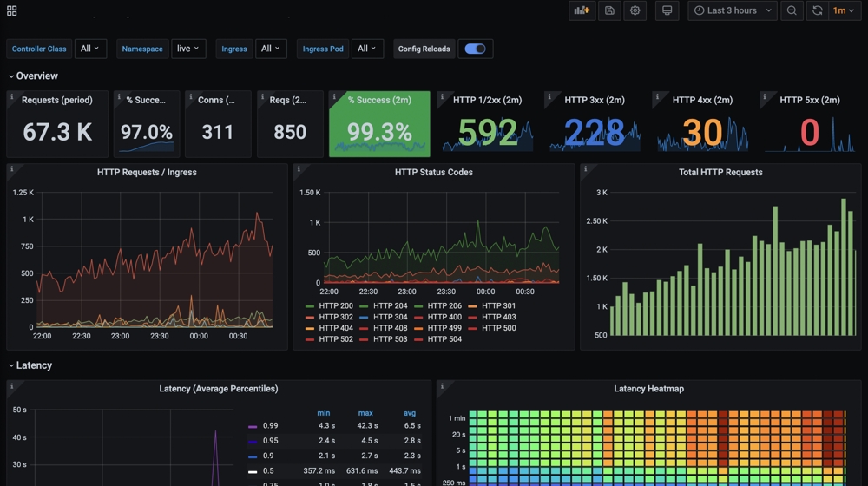Click the 0.5 percentile color swatch
868x486 pixels.
253,471
